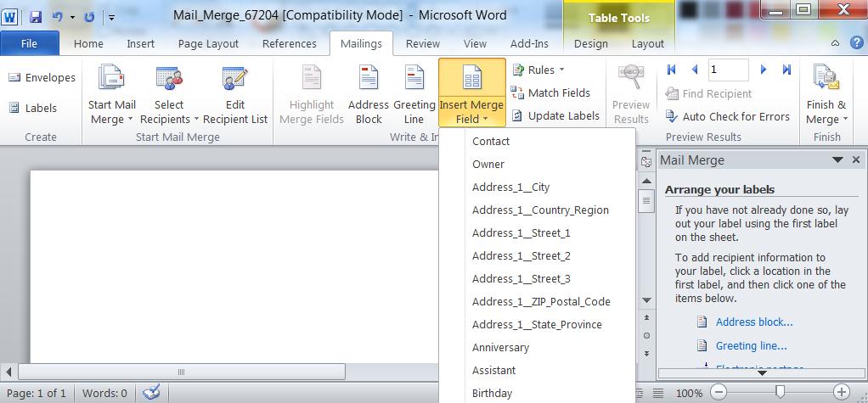This screenshot has width=868, height=403.
Task: Go to previous record arrow
Action: pos(695,70)
